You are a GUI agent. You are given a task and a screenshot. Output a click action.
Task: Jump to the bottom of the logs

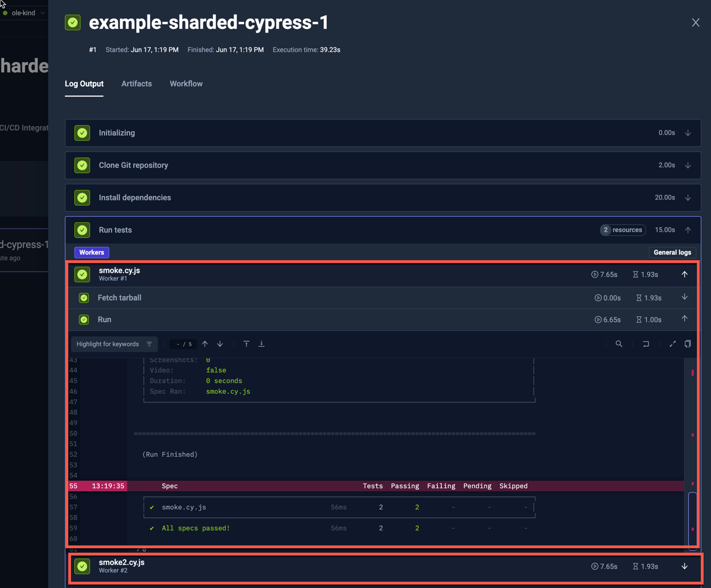[x=261, y=343]
